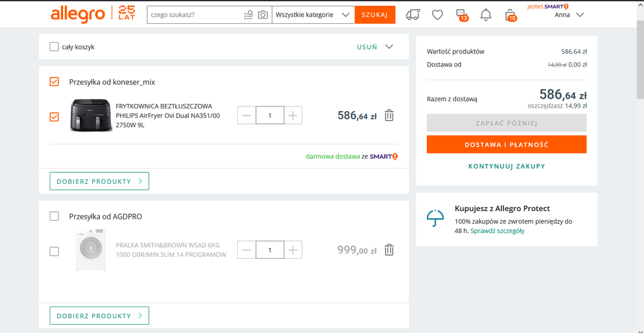Click KONTYNUUJ ZAKUPY link
644x333 pixels.
point(507,166)
